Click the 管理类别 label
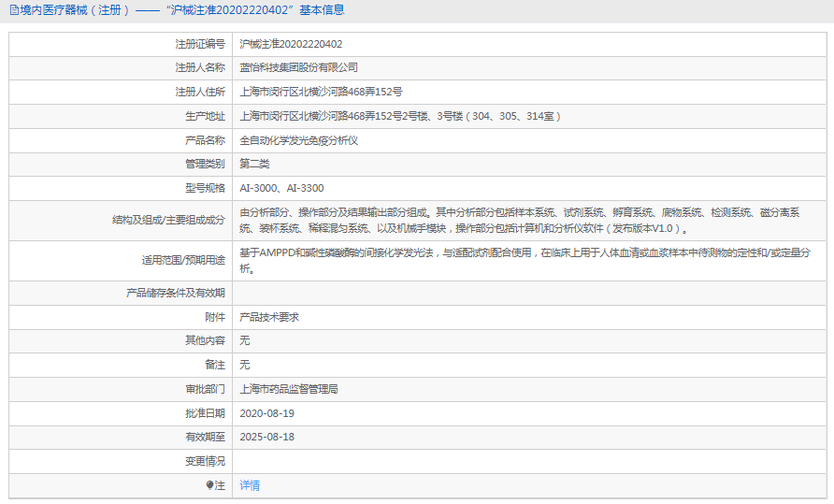 click(205, 164)
